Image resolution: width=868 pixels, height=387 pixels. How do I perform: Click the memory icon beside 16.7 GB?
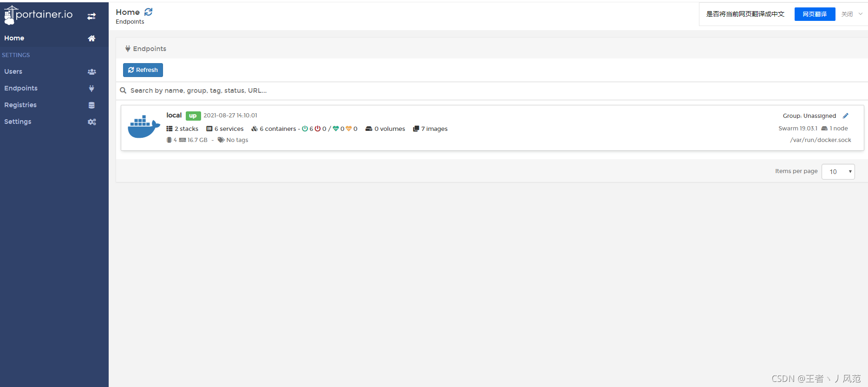point(183,140)
